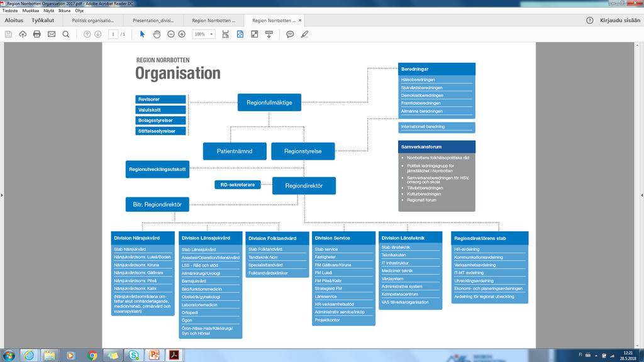Upload the file to Document Cloud
The width and height of the screenshot is (644, 362).
(23, 34)
